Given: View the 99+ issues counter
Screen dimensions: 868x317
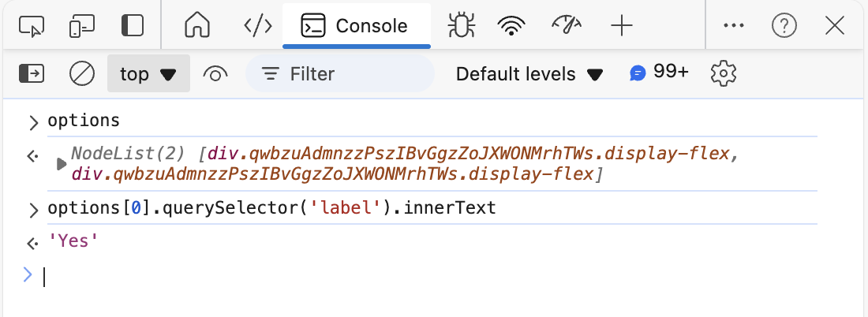Looking at the screenshot, I should pos(659,73).
